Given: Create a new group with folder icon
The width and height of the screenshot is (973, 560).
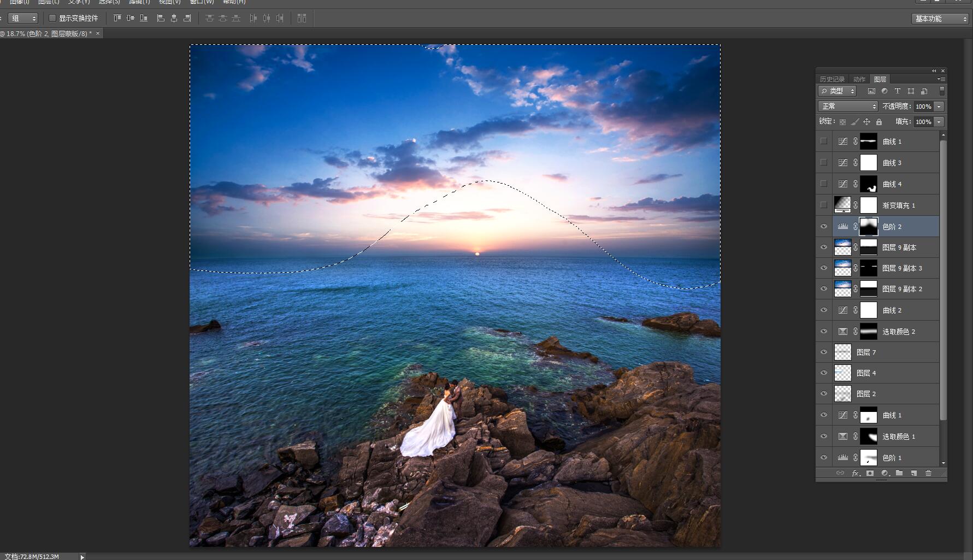Looking at the screenshot, I should click(899, 473).
